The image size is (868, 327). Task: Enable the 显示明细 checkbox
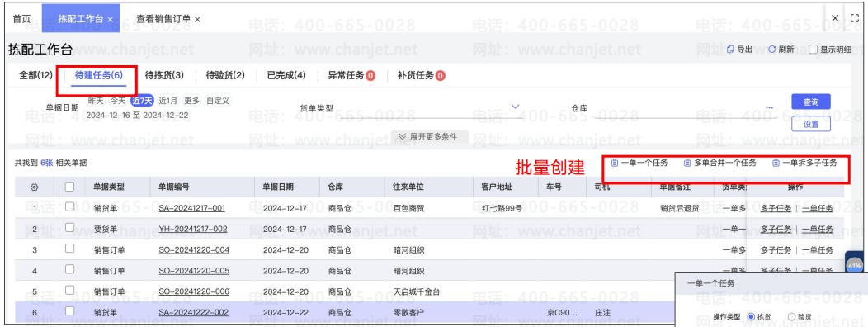pyautogui.click(x=813, y=50)
